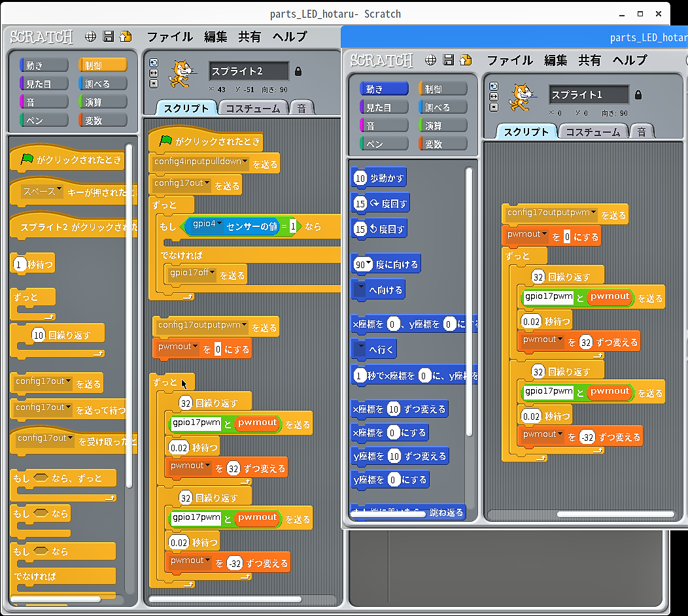Select the left-right flip rotation style for スプライト2
688x616 pixels.
coord(154,73)
